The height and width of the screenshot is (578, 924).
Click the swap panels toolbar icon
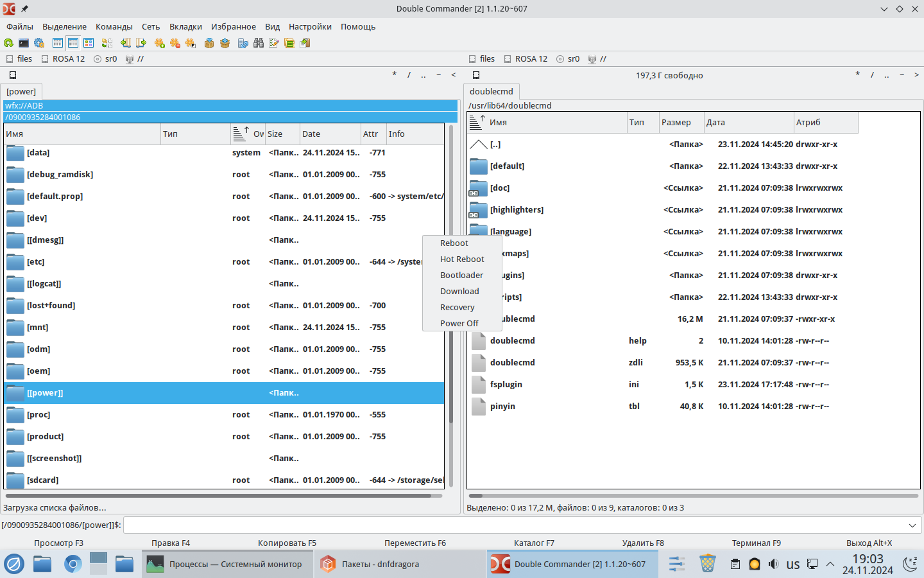click(107, 43)
